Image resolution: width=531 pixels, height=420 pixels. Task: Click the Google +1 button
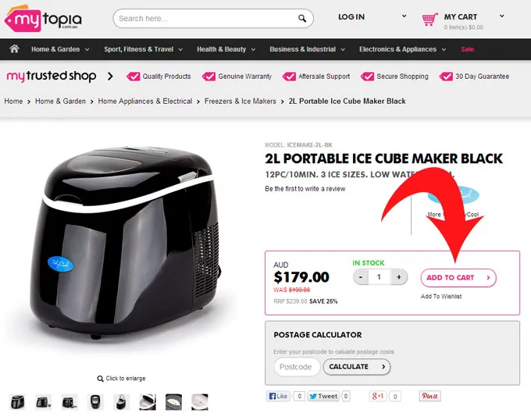tap(378, 396)
